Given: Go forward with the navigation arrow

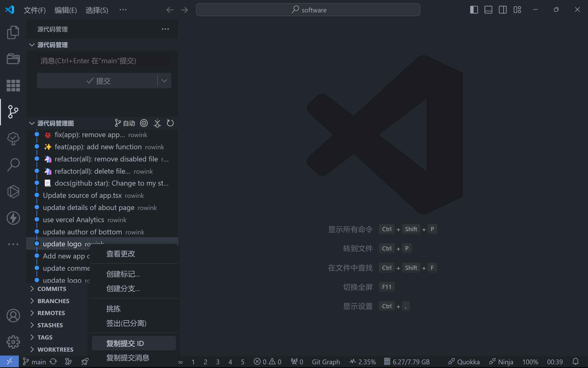Looking at the screenshot, I should [184, 10].
